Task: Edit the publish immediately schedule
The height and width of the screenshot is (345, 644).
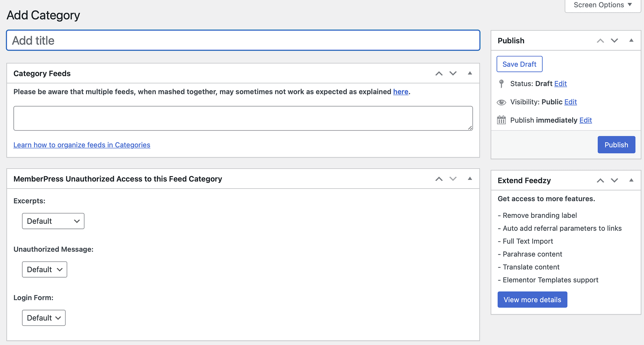Action: 586,120
